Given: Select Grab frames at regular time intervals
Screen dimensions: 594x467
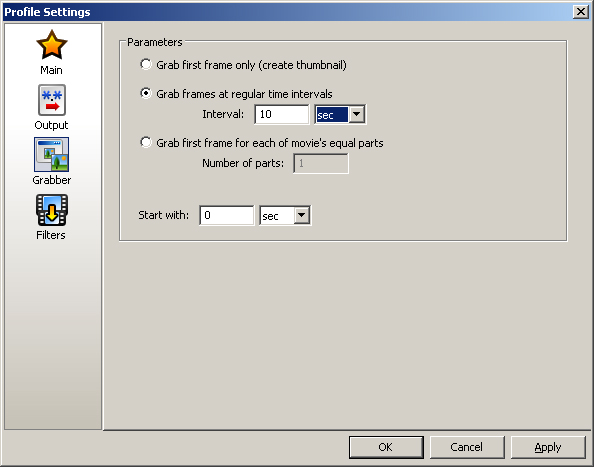Looking at the screenshot, I should (x=145, y=93).
